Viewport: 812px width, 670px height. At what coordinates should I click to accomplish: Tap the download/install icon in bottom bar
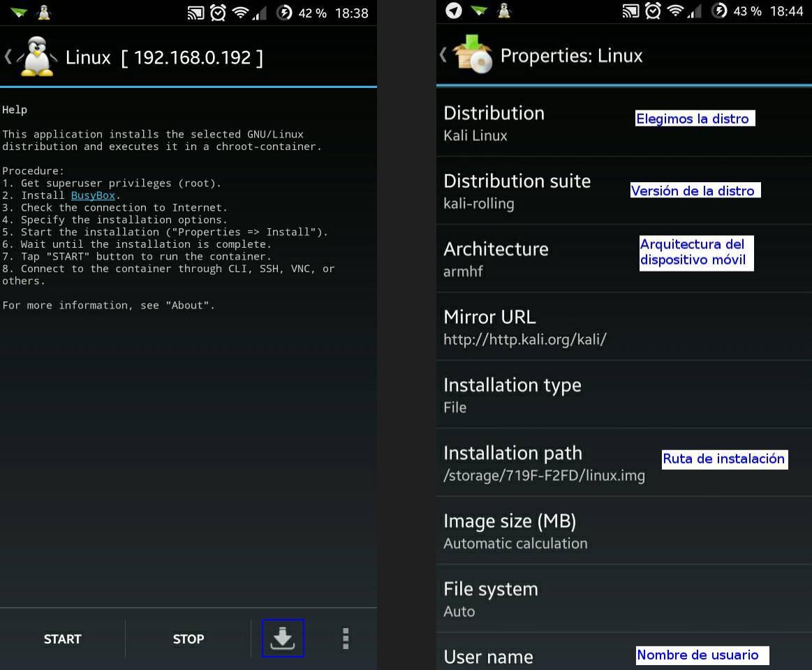(283, 638)
